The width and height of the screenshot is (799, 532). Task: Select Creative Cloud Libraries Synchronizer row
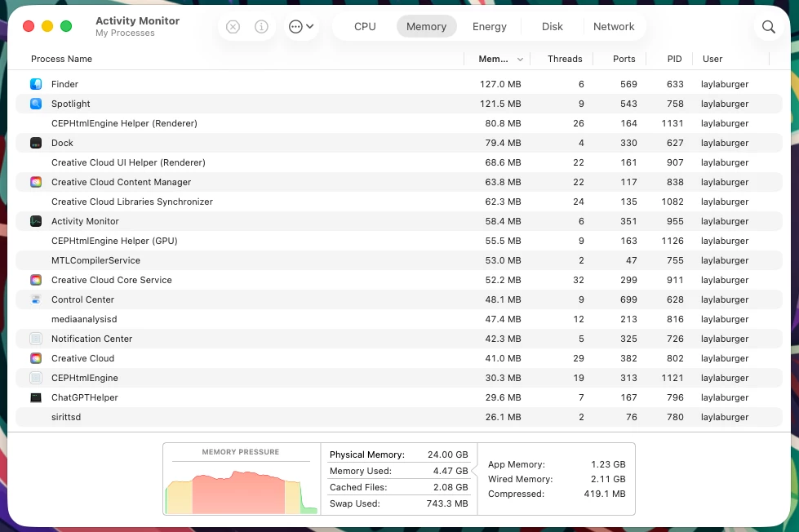[399, 202]
